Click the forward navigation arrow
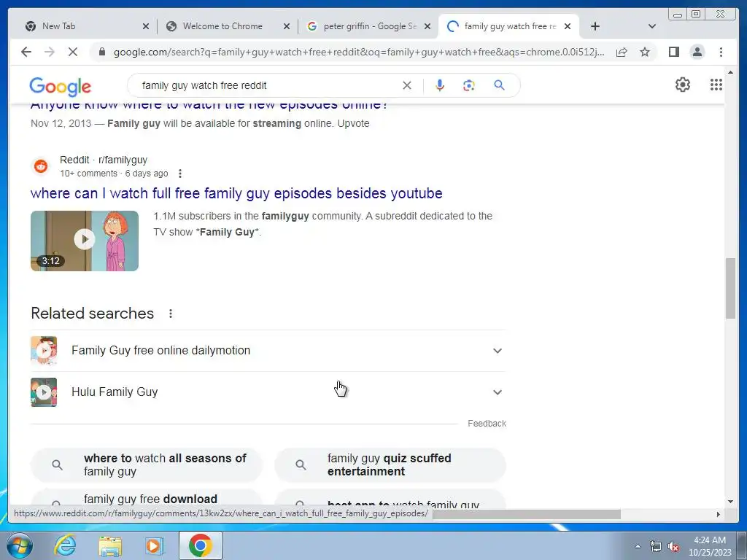747x560 pixels. pos(50,52)
